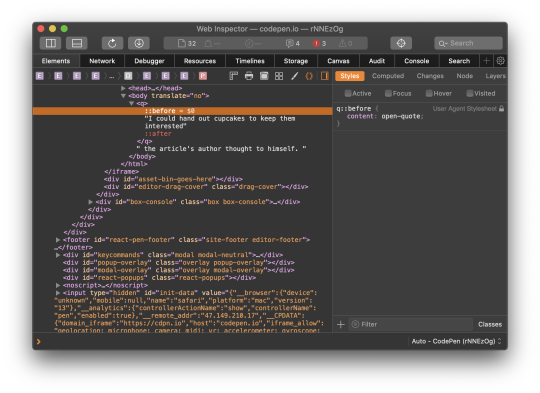Enable the Active pseudo-class checkbox

pos(348,93)
